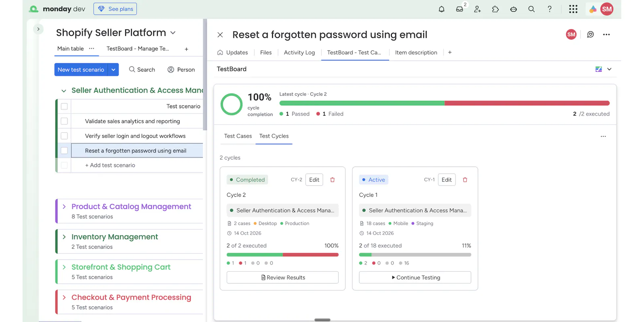Open the Shopify Seller Platform board dropdown
644x322 pixels.
pyautogui.click(x=173, y=33)
